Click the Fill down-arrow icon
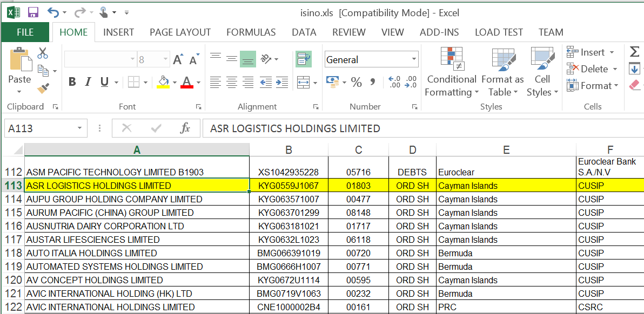The image size is (644, 314). 635,69
